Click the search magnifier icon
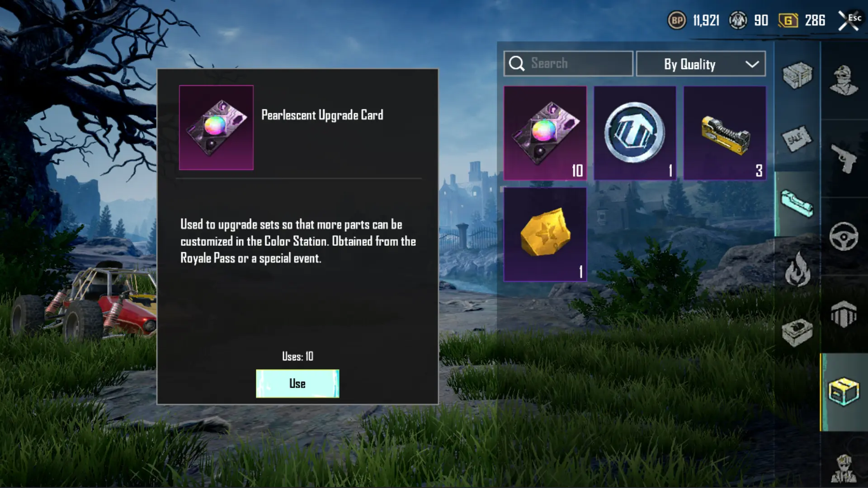Image resolution: width=868 pixels, height=488 pixels. tap(517, 64)
